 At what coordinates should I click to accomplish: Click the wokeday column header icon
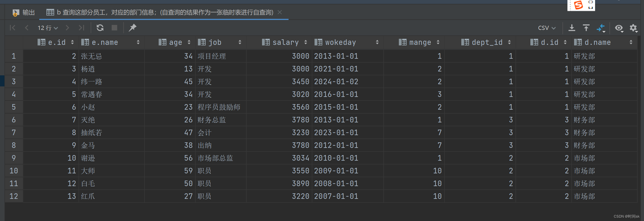tap(318, 42)
